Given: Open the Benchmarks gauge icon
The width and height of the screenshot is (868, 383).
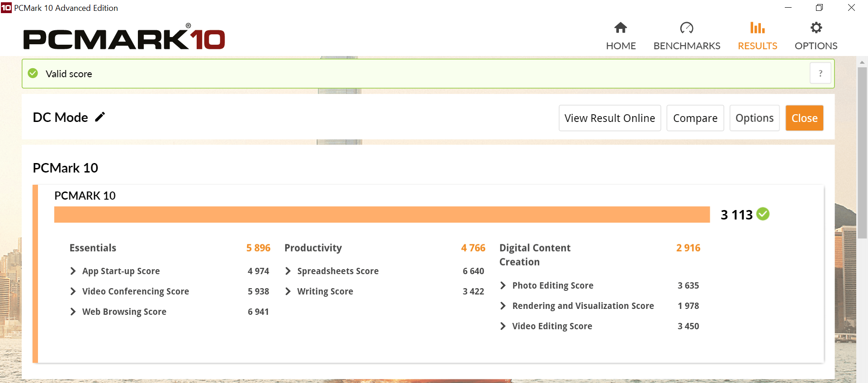Looking at the screenshot, I should (687, 28).
